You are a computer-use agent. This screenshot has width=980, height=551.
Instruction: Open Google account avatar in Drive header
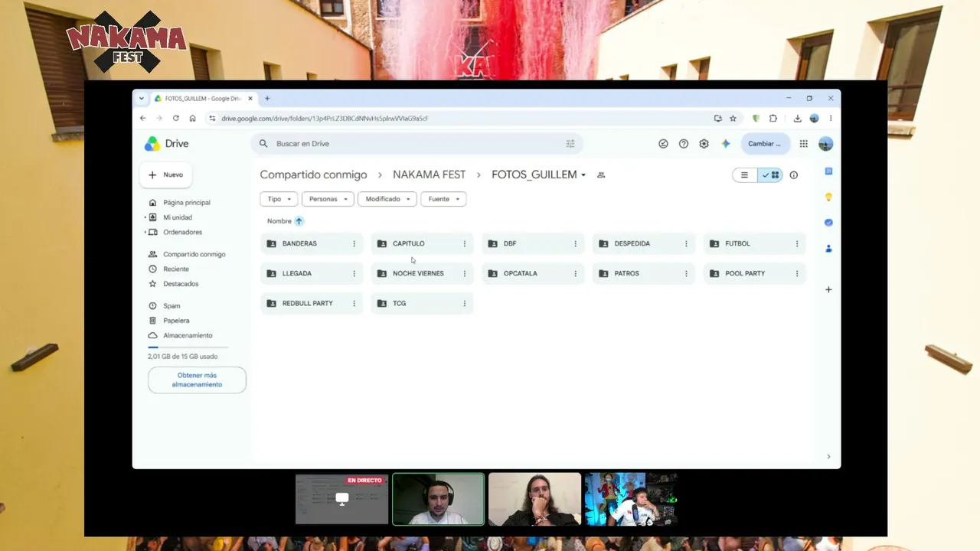[825, 144]
